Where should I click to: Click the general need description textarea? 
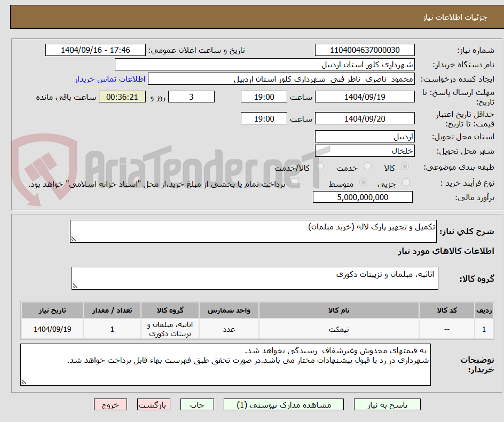253,231
